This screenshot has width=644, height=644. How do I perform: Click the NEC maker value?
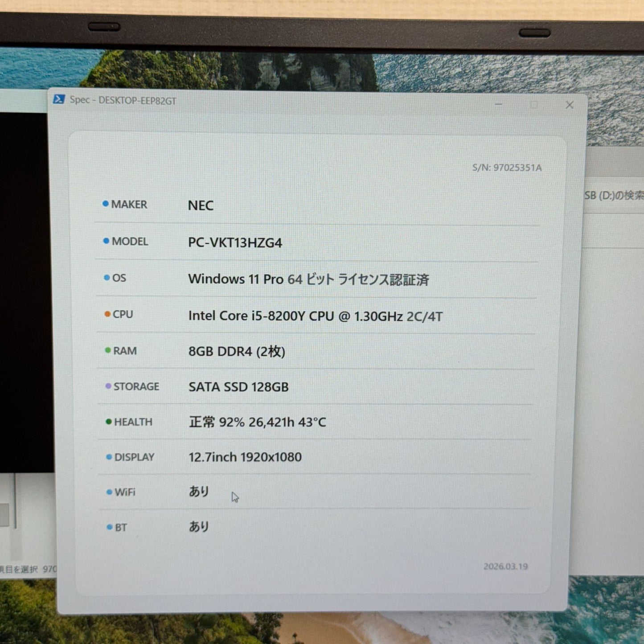(201, 205)
